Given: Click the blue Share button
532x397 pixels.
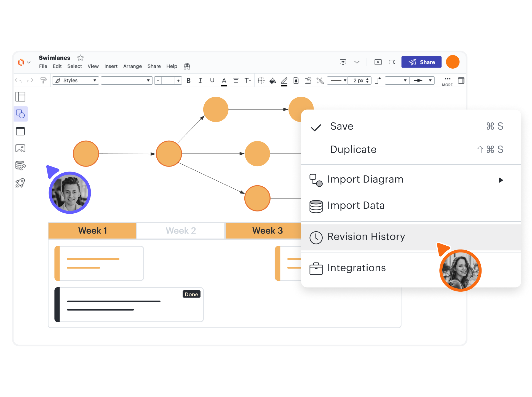Looking at the screenshot, I should coord(421,62).
